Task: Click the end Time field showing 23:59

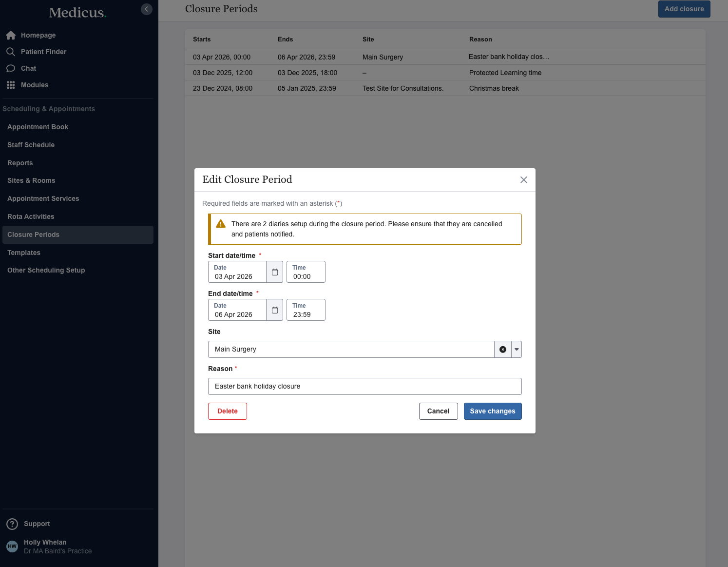Action: tap(306, 310)
